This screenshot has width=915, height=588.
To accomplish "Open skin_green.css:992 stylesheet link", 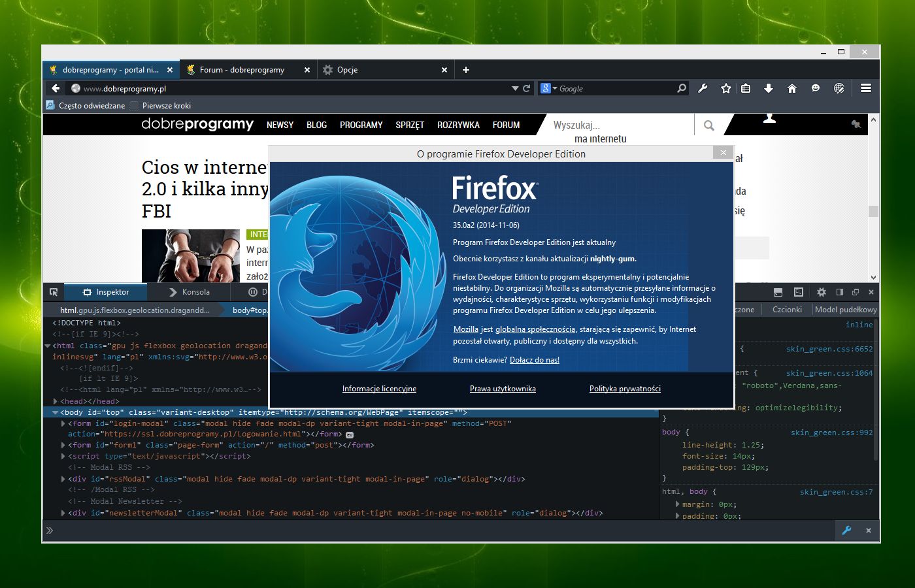I will (x=831, y=433).
